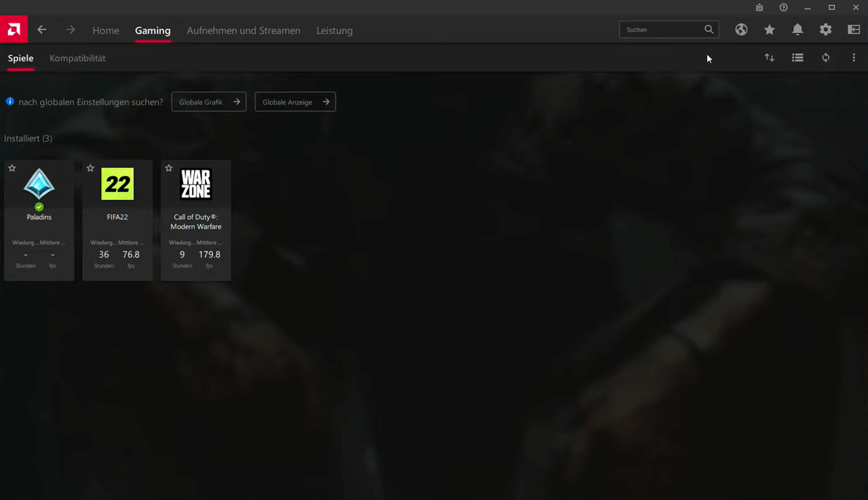The height and width of the screenshot is (500, 868).
Task: Go back with the back arrow
Action: pyautogui.click(x=42, y=30)
